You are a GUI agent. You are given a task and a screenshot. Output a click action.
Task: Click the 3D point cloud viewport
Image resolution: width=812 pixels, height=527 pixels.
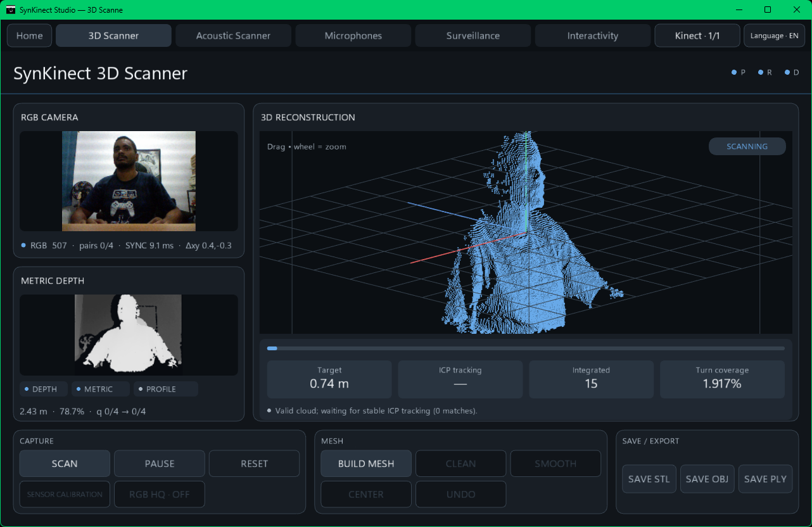526,232
